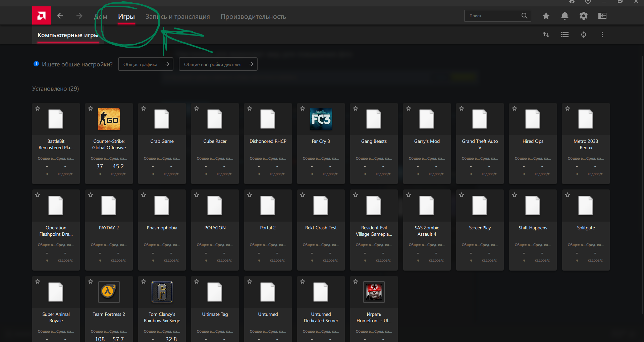Click the sort order arrows icon
The image size is (644, 342).
point(546,35)
